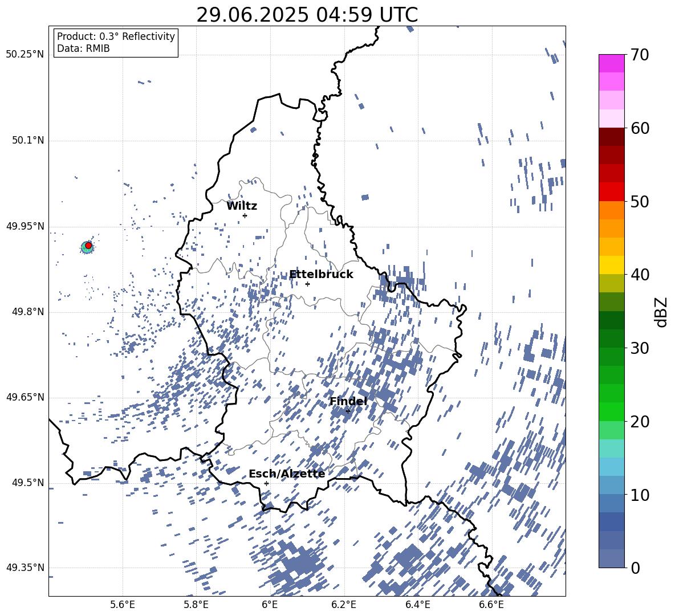Image resolution: width=675 pixels, height=616 pixels.
Task: Click the 49.35°N latitude label
Action: coord(25,568)
